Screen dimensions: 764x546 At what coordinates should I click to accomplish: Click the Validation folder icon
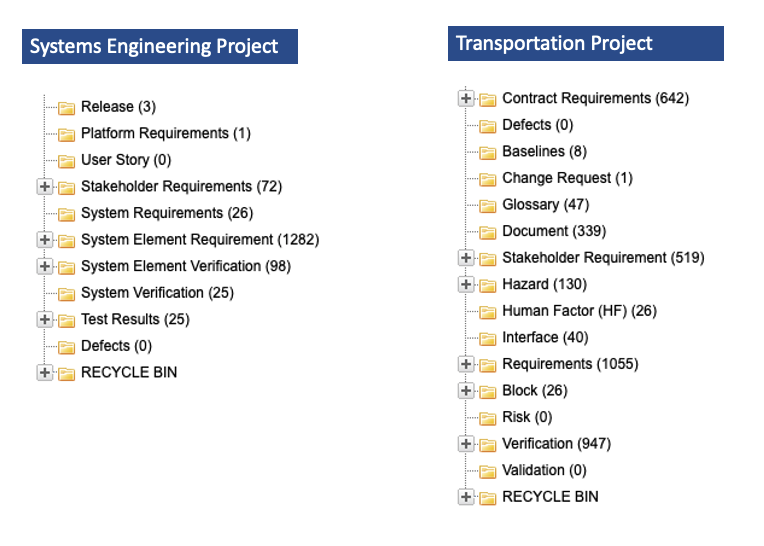(487, 471)
